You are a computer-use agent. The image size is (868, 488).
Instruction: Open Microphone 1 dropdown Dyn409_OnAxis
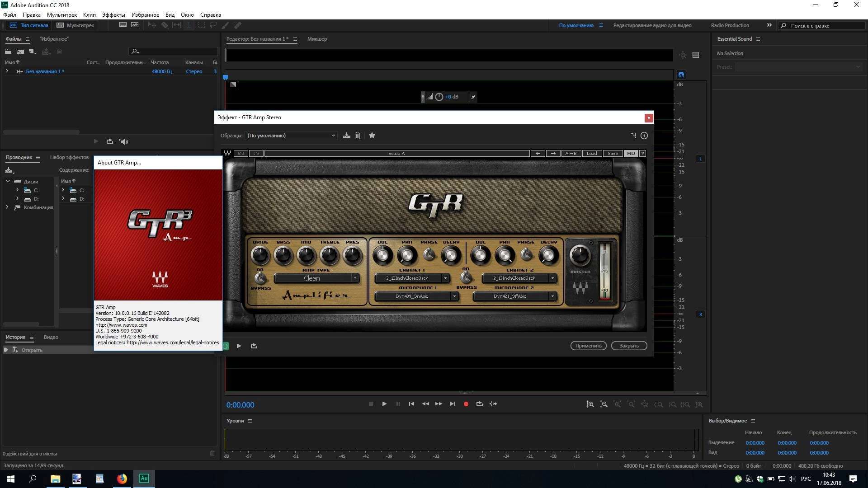pos(416,296)
